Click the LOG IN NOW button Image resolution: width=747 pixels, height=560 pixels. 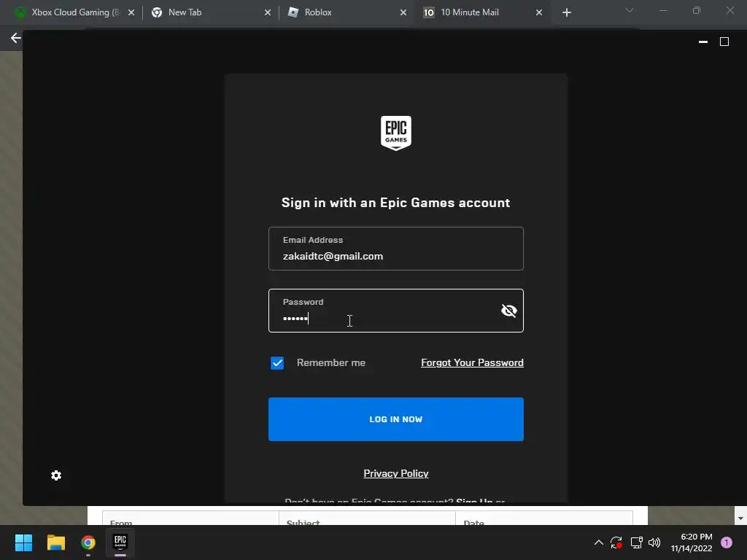tap(396, 419)
